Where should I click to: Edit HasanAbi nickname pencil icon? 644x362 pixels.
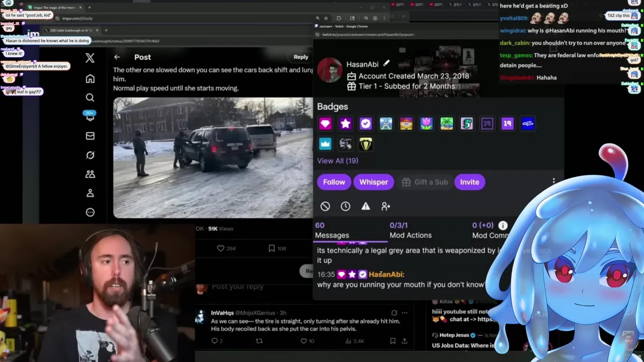click(386, 63)
